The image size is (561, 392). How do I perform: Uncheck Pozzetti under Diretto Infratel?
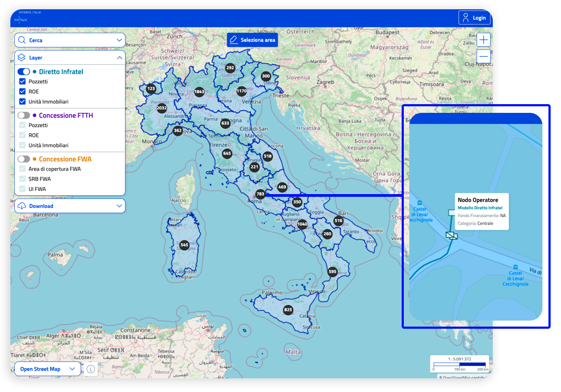pyautogui.click(x=23, y=82)
